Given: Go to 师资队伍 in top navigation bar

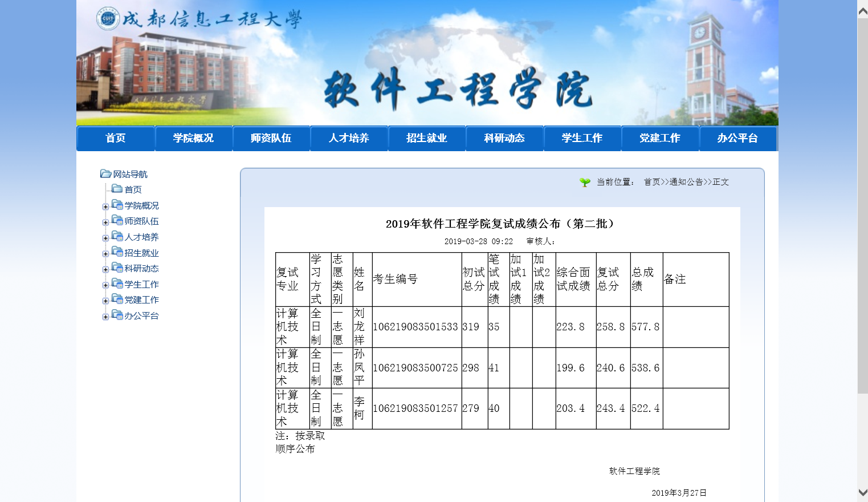Looking at the screenshot, I should click(271, 138).
